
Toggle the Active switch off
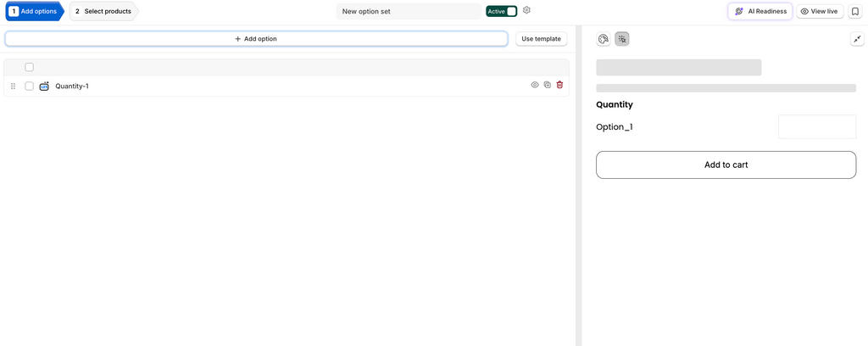(x=502, y=11)
